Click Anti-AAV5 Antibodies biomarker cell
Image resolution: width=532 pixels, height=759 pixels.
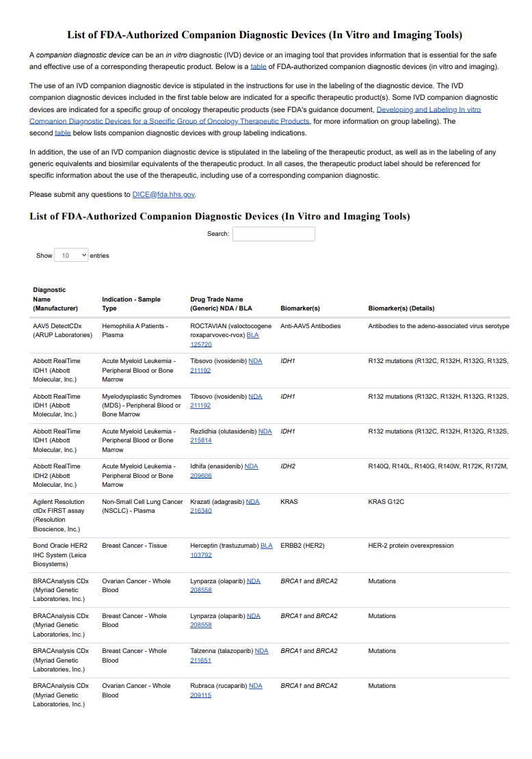pyautogui.click(x=310, y=326)
